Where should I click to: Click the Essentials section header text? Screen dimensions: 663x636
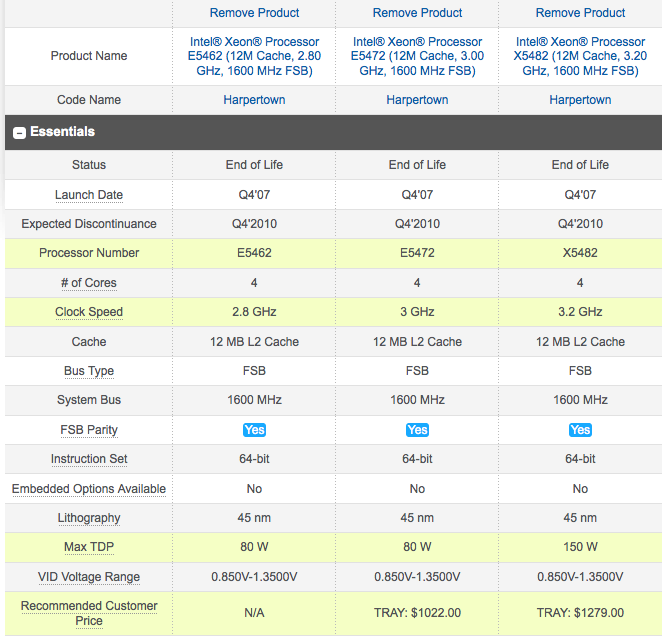coord(63,132)
